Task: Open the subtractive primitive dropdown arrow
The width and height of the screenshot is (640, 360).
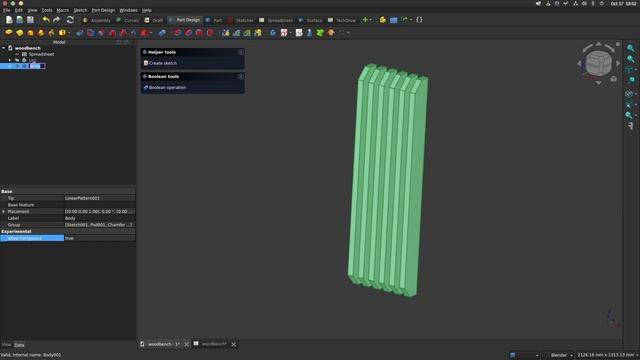Action: [x=151, y=33]
